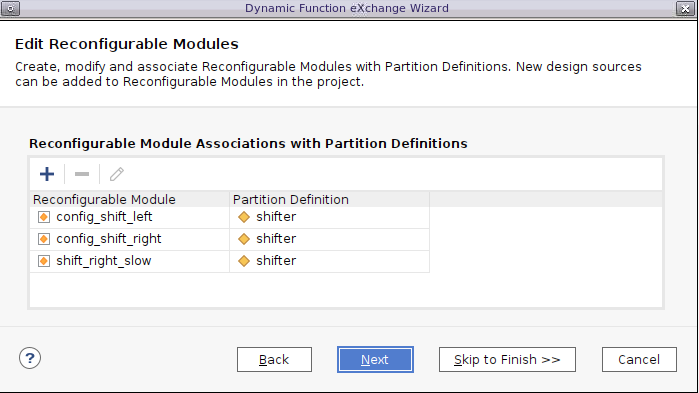699x393 pixels.
Task: Remove module using the minus icon
Action: click(82, 174)
